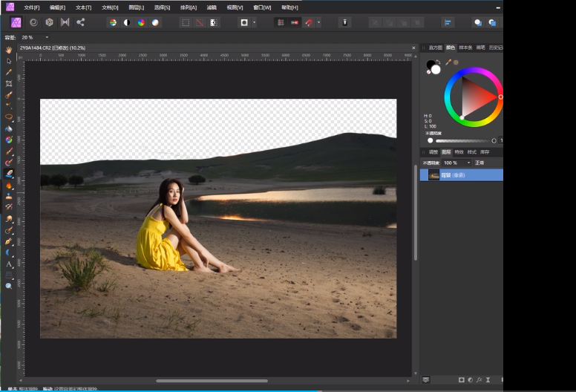Open the 文件 (File) menu
This screenshot has height=392, width=576.
pos(31,7)
